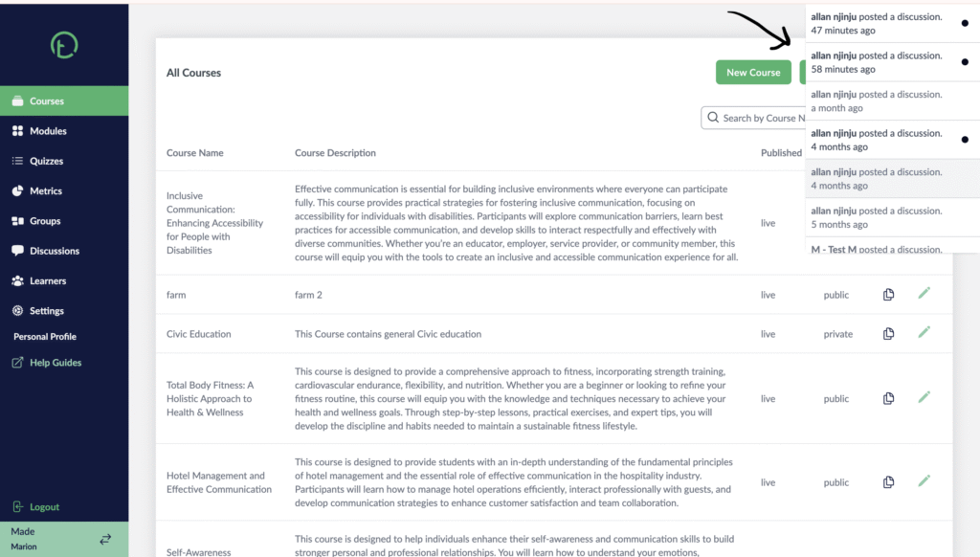Duplicate the Civic Education course
The height and width of the screenshot is (557, 980).
(888, 333)
